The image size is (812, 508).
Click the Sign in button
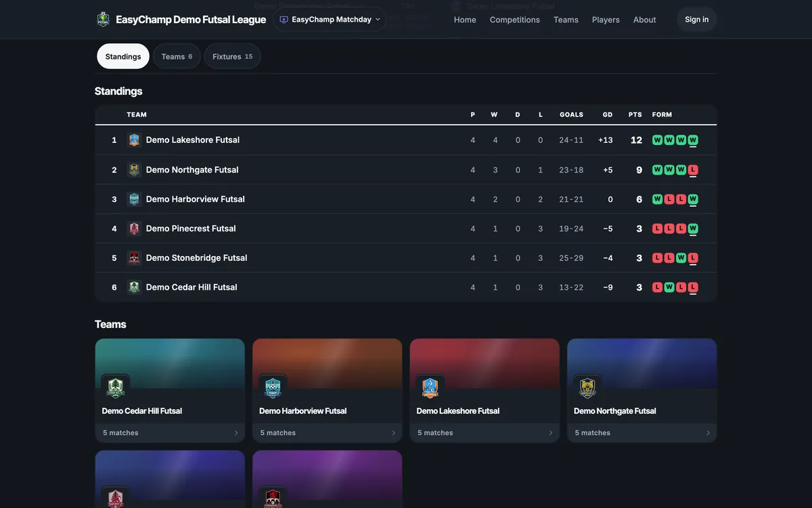(x=697, y=20)
